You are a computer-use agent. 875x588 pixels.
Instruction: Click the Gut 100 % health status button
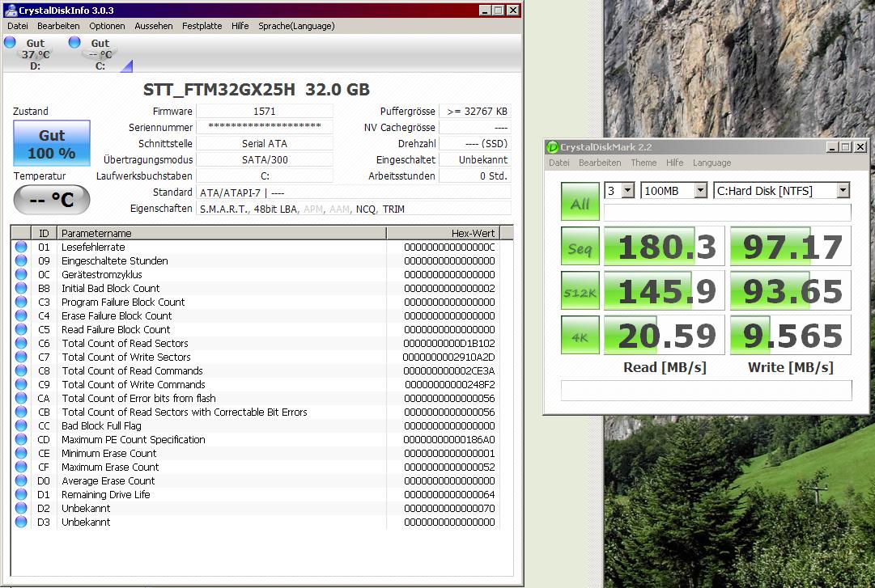(52, 143)
